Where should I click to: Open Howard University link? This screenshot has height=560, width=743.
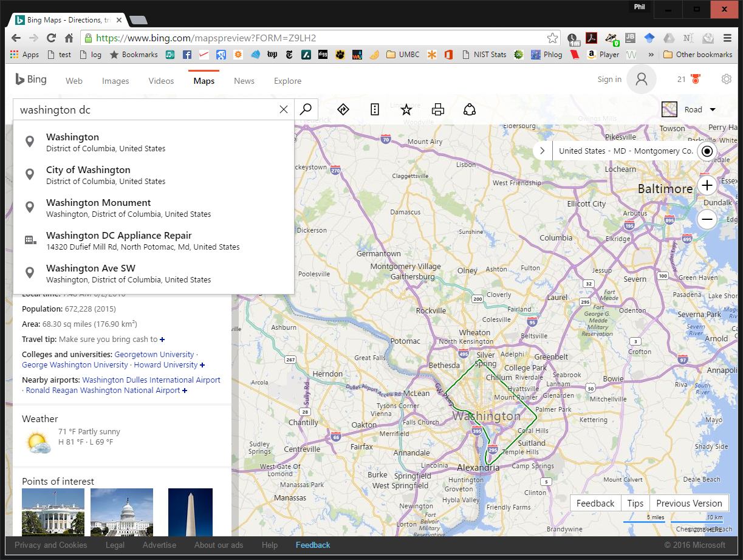click(166, 365)
